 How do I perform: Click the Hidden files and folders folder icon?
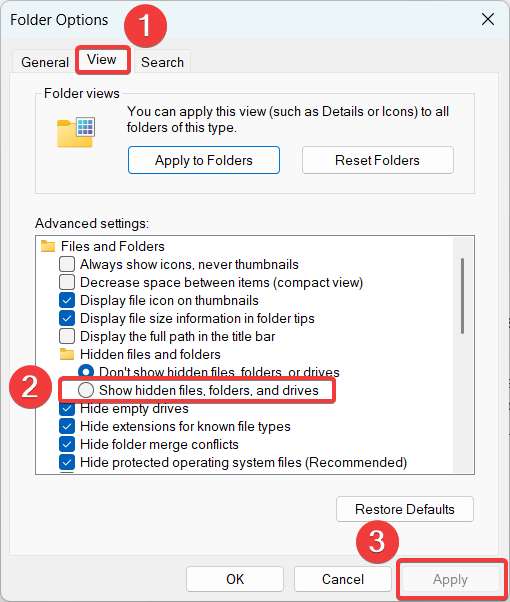67,354
